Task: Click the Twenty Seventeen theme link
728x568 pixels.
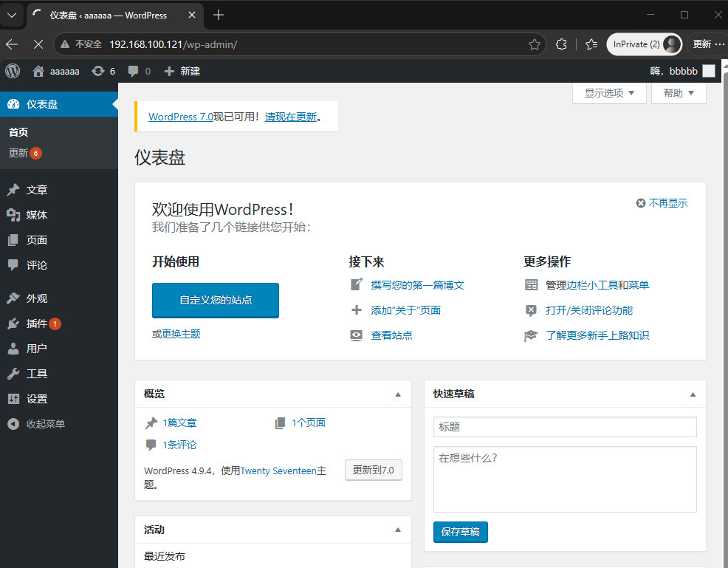Action: 278,471
